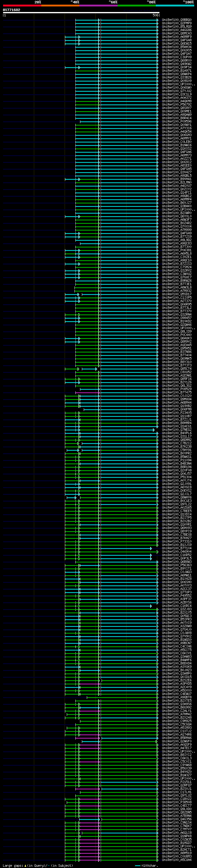The image size is (197, 868).
Task: Open hit UniRef100_Q8DMM2
Action: (x=177, y=440)
